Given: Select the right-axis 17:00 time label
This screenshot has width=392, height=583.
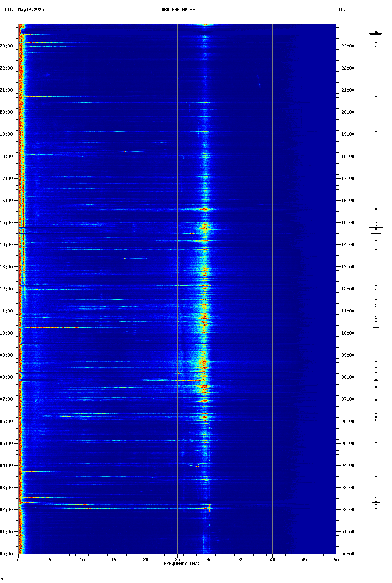Looking at the screenshot, I should 348,179.
